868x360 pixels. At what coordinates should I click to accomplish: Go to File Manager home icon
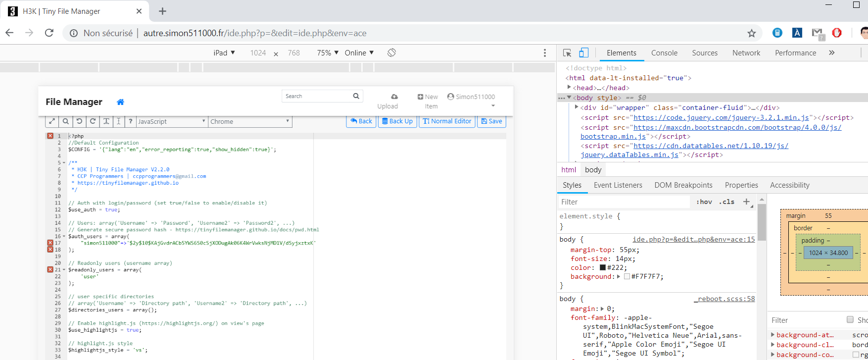tap(120, 102)
